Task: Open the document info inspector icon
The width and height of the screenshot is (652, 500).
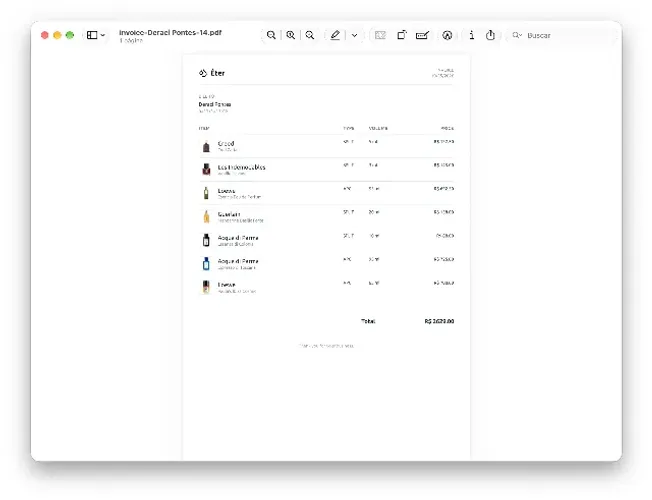Action: tap(471, 35)
